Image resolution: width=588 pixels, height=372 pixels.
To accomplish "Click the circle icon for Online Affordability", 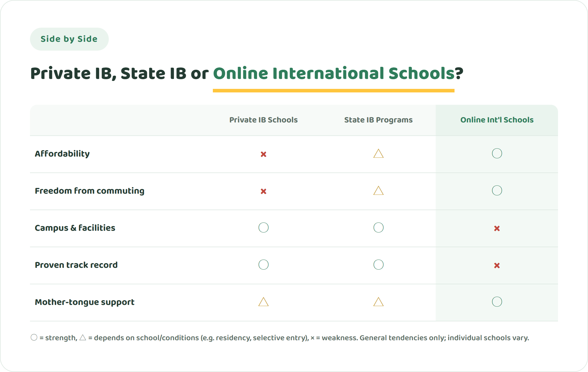I will coord(497,153).
